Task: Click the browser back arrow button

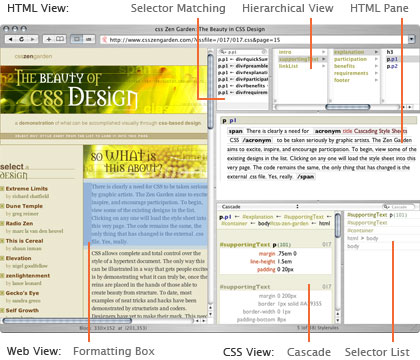Action: 11,39
